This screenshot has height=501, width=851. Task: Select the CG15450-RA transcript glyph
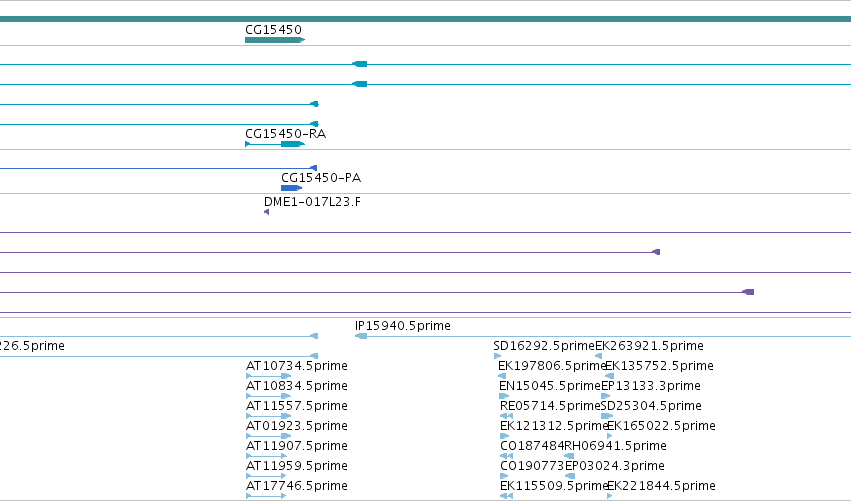pyautogui.click(x=275, y=144)
